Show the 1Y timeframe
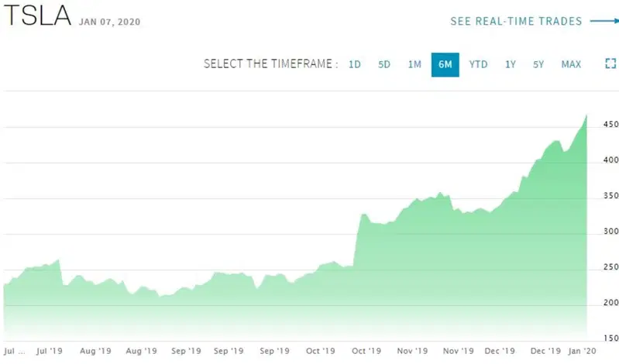 click(511, 64)
